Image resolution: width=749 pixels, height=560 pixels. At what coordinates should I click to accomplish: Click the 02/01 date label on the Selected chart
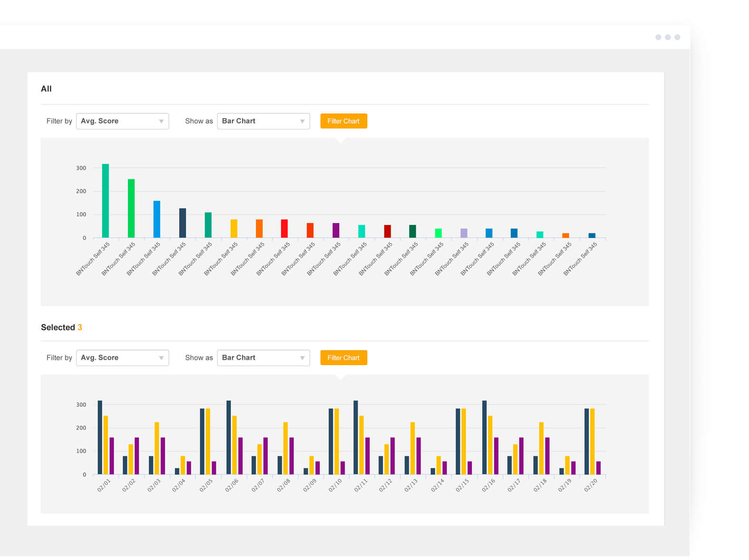104,485
